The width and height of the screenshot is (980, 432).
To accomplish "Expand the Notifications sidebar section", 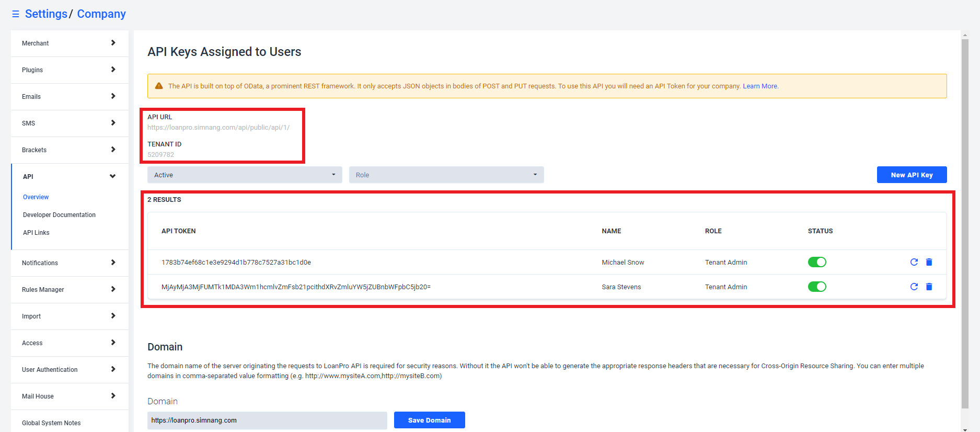I will (70, 263).
